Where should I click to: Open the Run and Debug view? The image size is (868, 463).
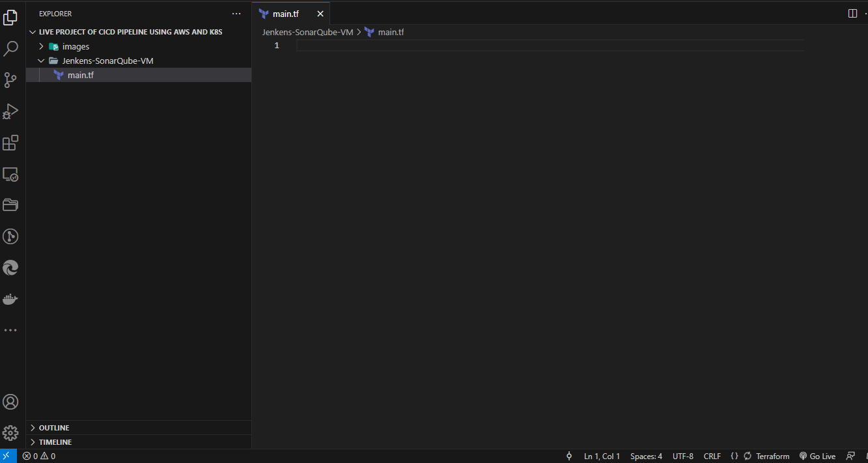click(10, 111)
